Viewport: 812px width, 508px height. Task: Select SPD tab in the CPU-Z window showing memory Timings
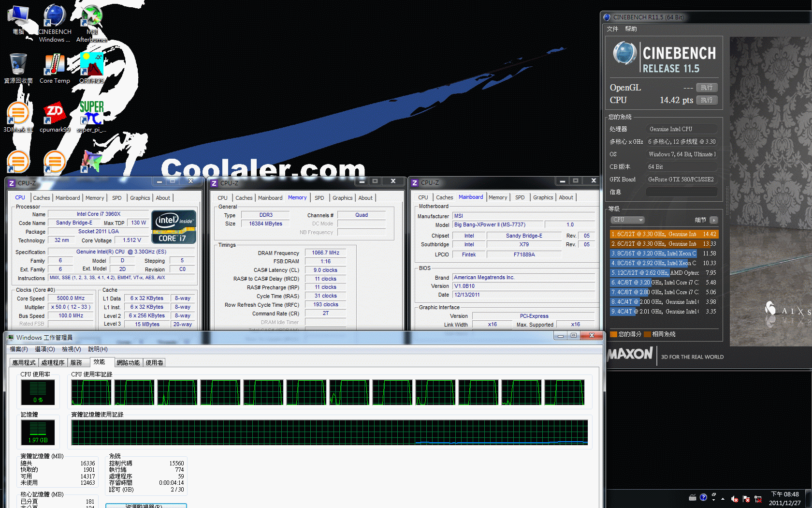click(319, 198)
